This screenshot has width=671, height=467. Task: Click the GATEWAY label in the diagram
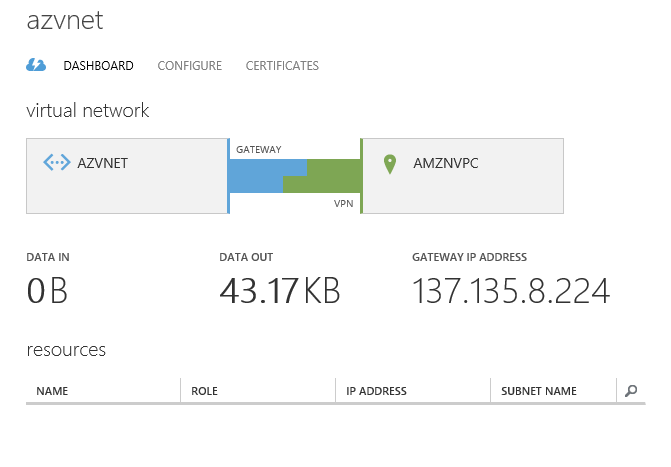click(258, 150)
